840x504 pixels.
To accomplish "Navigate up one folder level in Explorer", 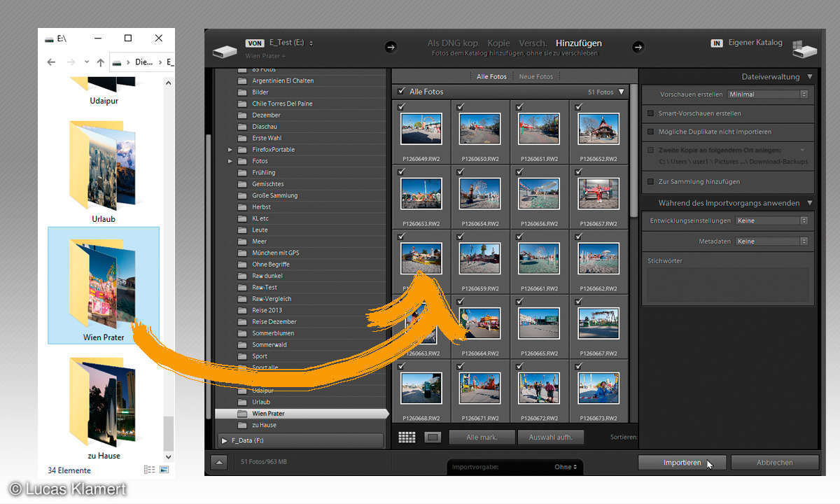I will tap(100, 62).
